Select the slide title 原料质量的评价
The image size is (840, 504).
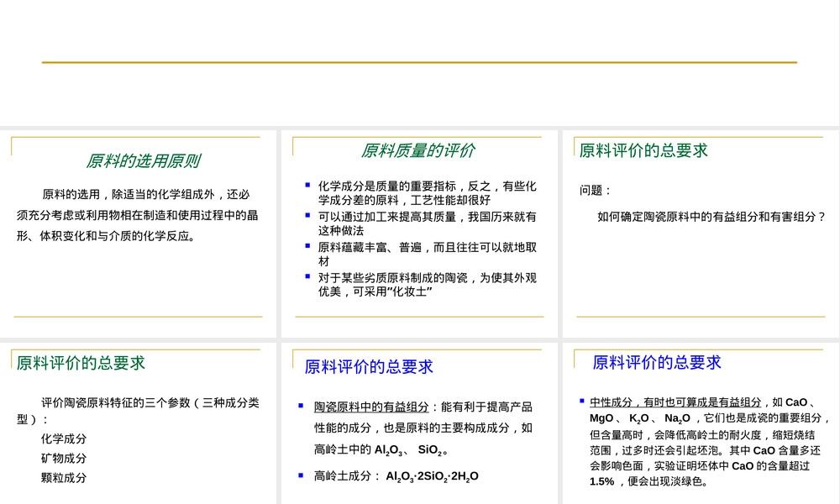(417, 150)
